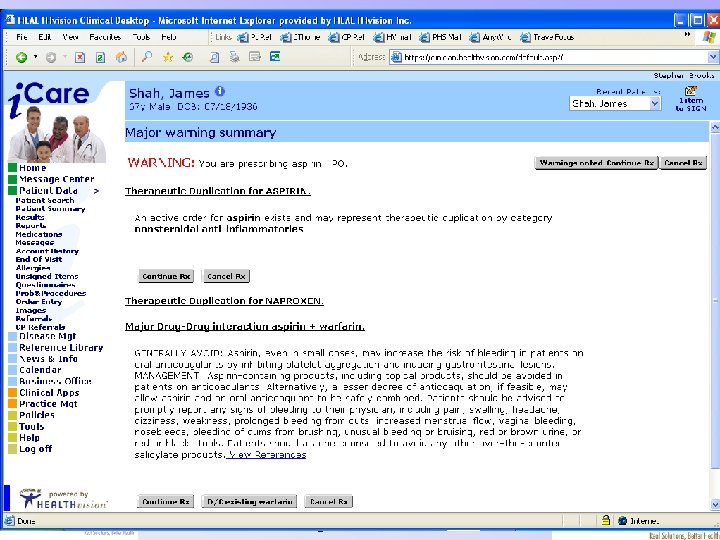This screenshot has height=540, width=720.
Task: Collapse the Therapeutic Duplication for ASPIRIN heading
Action: point(218,191)
